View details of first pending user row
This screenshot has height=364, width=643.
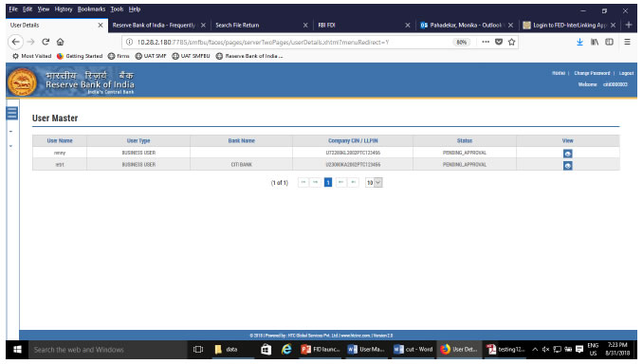567,154
